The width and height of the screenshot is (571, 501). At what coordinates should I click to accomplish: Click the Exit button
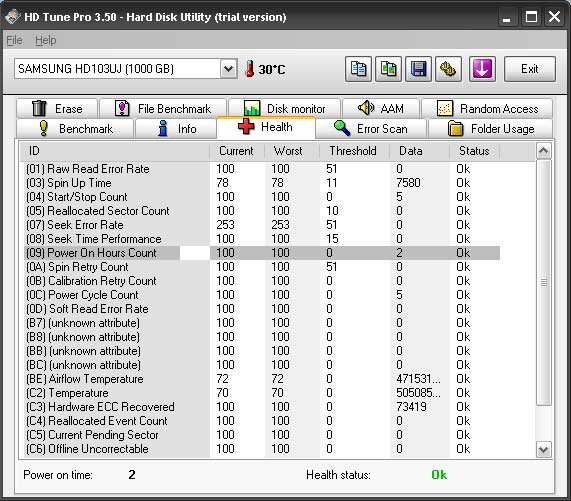[529, 69]
